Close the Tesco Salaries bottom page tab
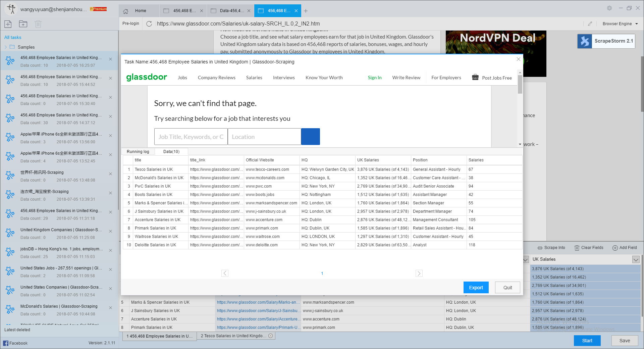 [271, 336]
